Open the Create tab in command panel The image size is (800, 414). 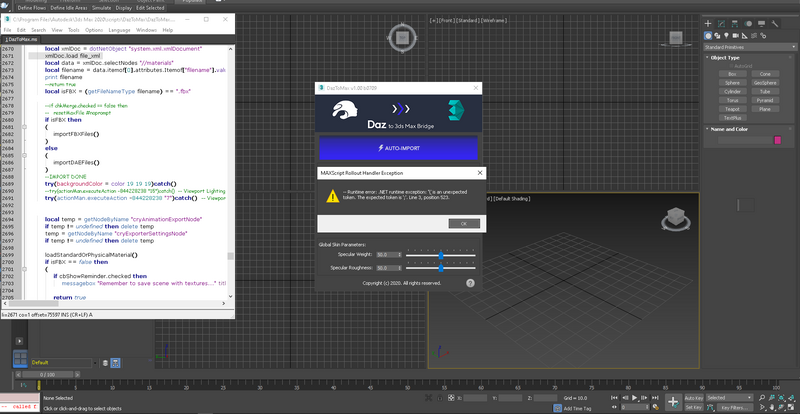[x=708, y=23]
